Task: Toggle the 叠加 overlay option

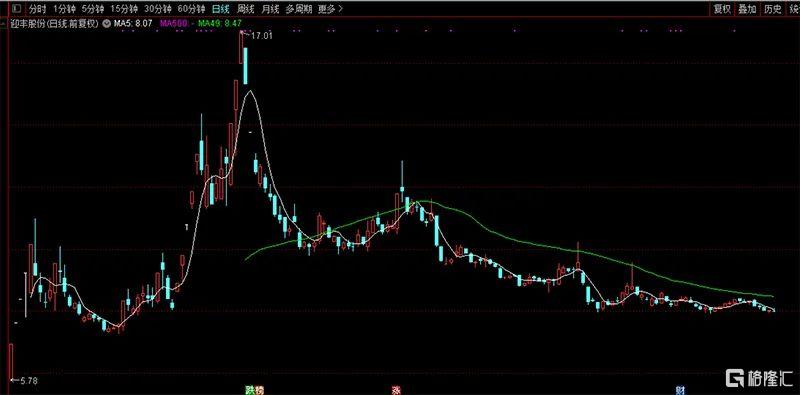Action: 747,9
